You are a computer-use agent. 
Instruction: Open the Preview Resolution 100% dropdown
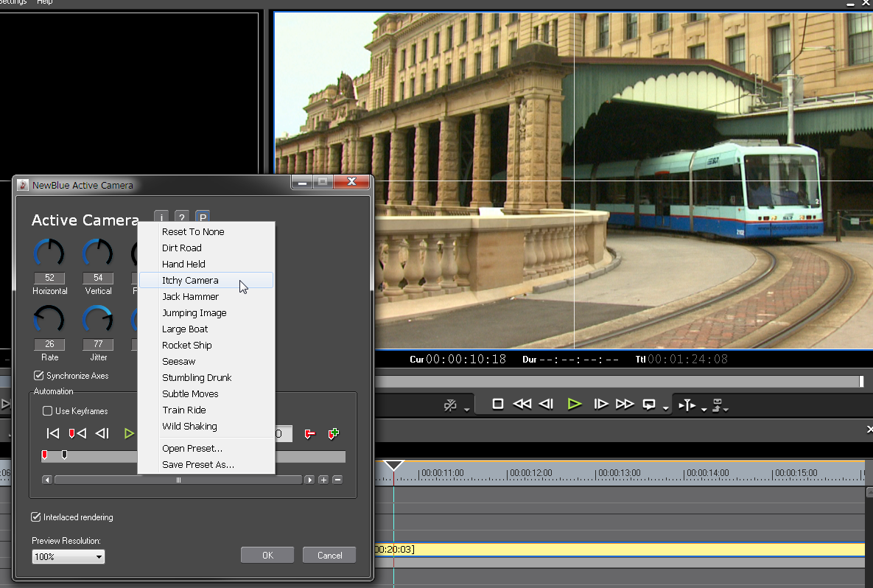click(68, 556)
